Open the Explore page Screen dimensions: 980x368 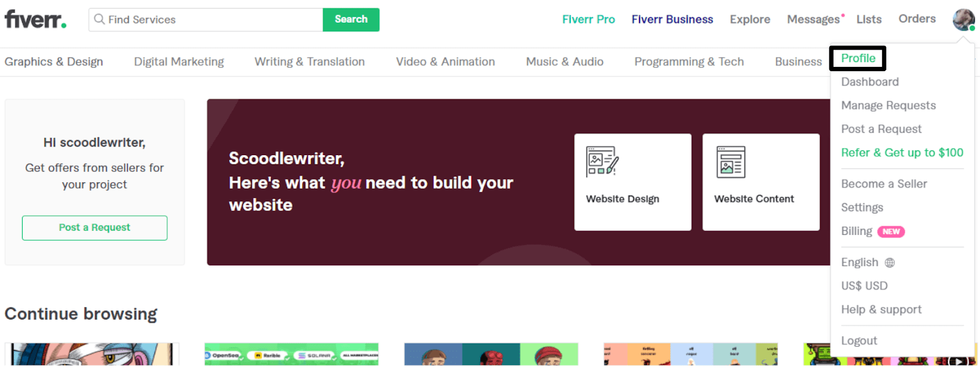(750, 20)
